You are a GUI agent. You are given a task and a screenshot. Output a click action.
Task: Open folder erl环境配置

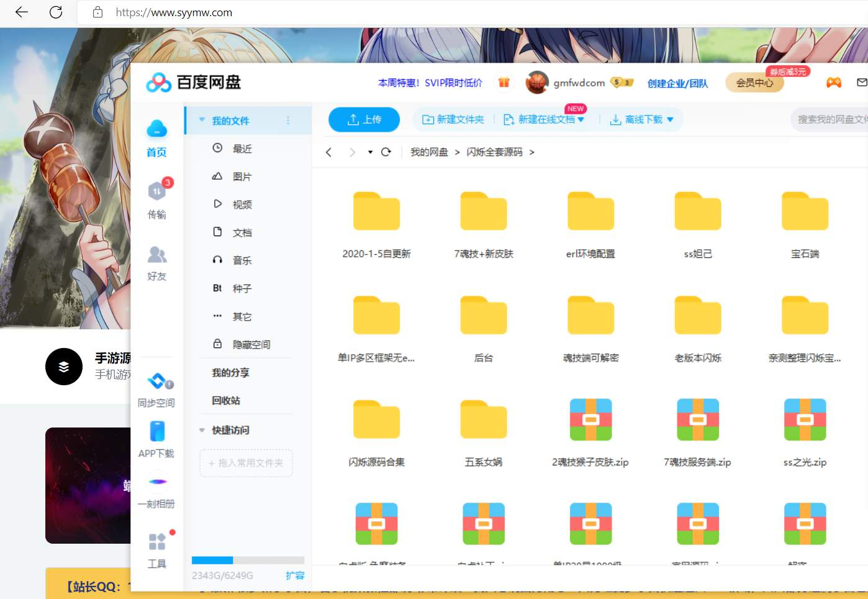point(590,225)
